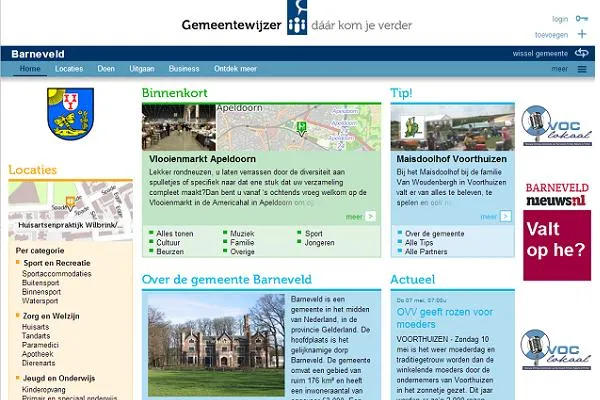Click the Gemeentewijzer logo icon
The width and height of the screenshot is (600, 400).
tap(297, 18)
